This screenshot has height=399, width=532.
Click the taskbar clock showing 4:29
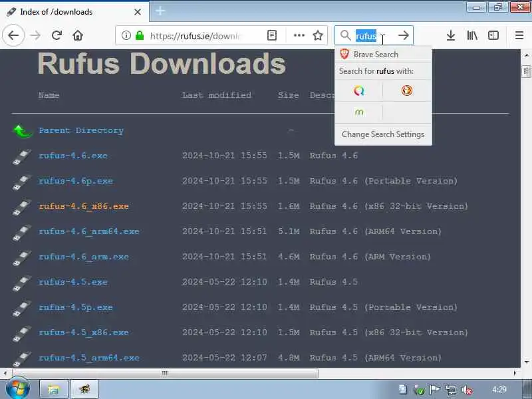click(499, 389)
